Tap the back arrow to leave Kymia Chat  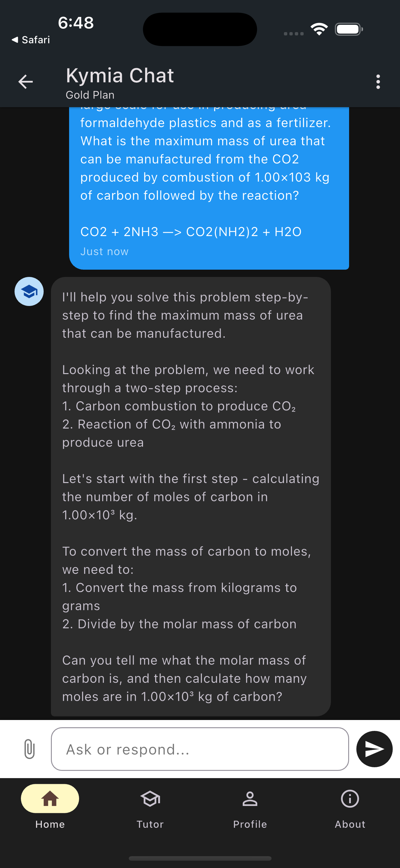coord(25,81)
